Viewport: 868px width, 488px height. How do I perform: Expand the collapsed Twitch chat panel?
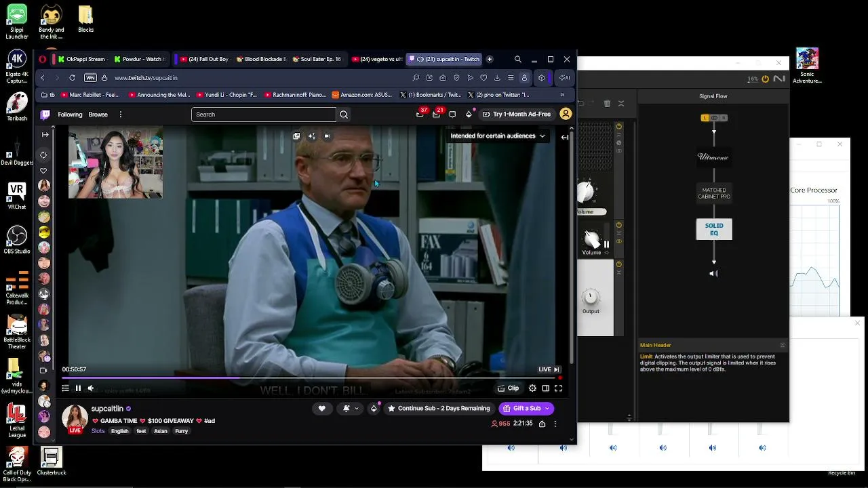[x=564, y=137]
